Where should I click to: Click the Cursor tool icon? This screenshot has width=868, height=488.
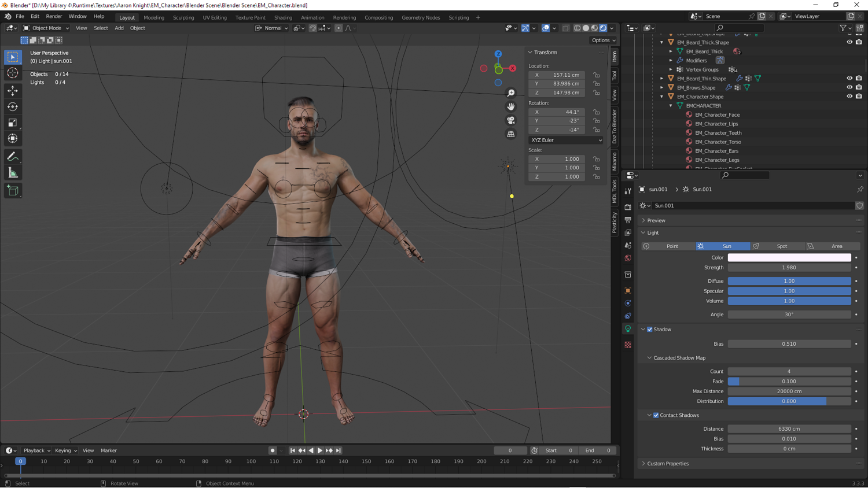coord(13,73)
